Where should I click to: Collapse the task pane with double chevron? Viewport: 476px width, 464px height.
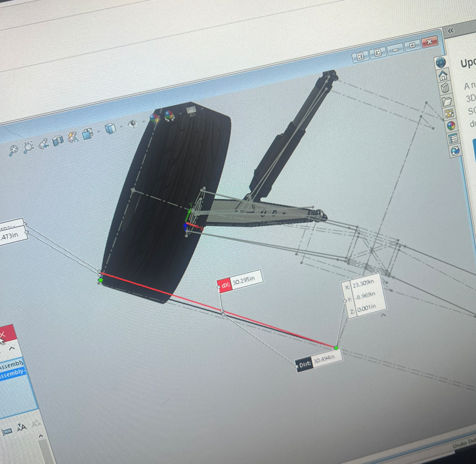(451, 31)
